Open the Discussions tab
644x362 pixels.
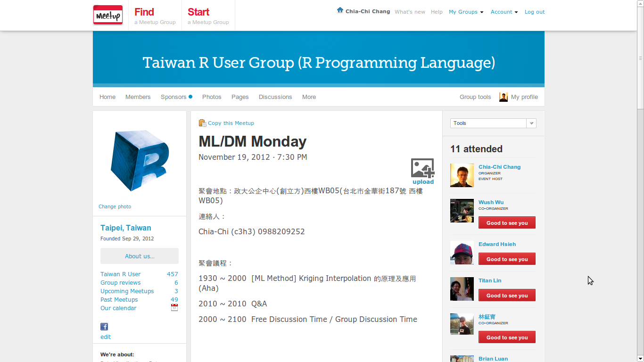tap(275, 97)
